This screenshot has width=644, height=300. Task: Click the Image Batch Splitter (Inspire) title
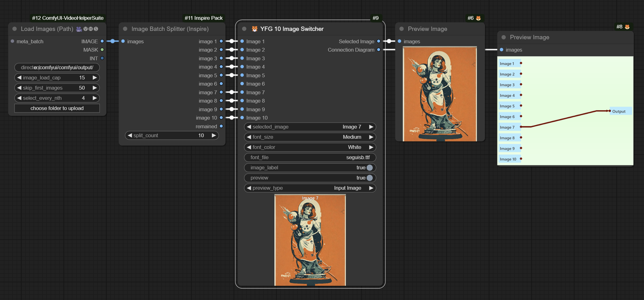point(170,29)
